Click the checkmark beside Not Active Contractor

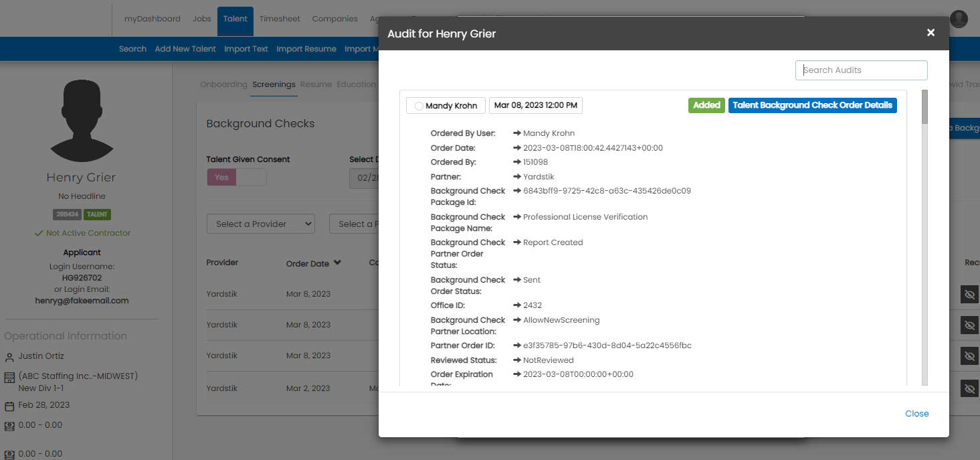tap(37, 232)
